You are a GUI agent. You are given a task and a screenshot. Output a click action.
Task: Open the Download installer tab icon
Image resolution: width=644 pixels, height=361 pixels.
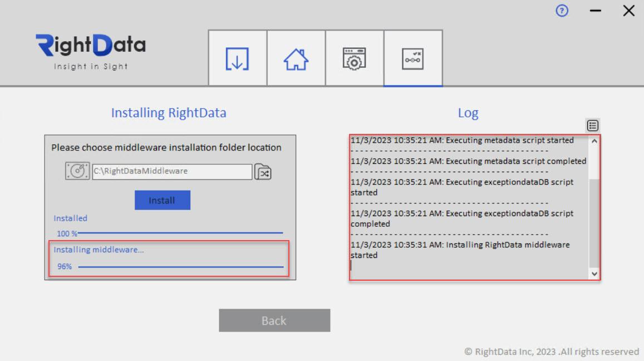237,58
